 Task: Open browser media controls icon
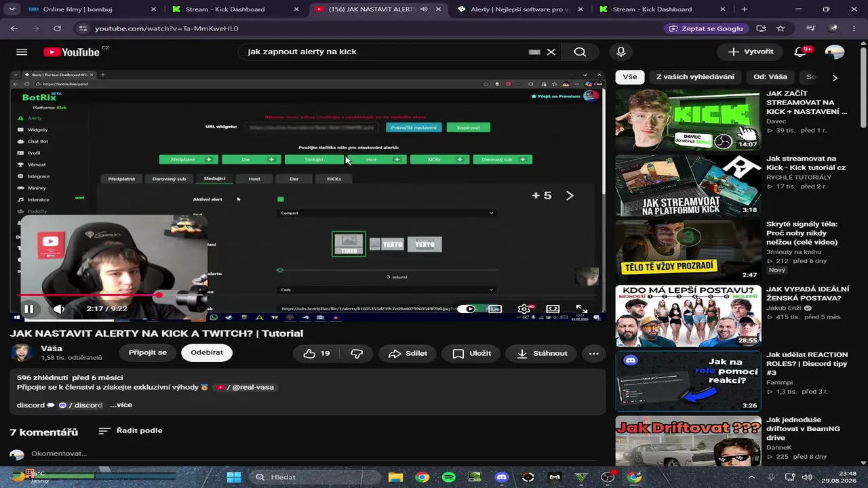811,28
